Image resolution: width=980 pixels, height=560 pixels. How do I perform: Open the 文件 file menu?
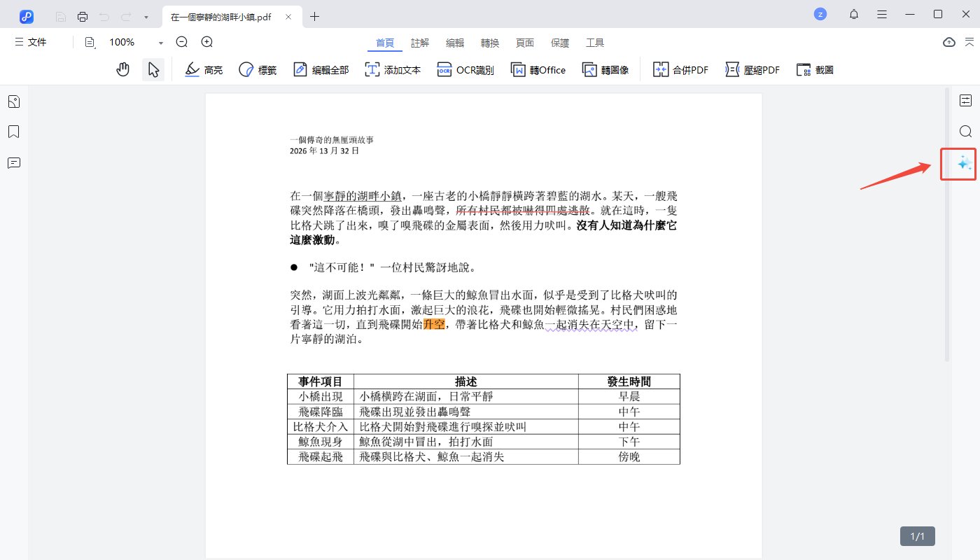31,42
